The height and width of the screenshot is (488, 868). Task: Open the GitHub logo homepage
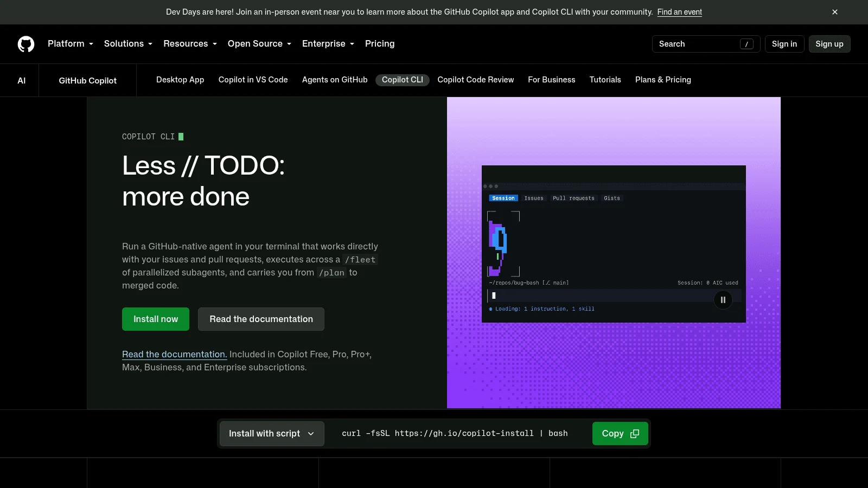tap(26, 44)
